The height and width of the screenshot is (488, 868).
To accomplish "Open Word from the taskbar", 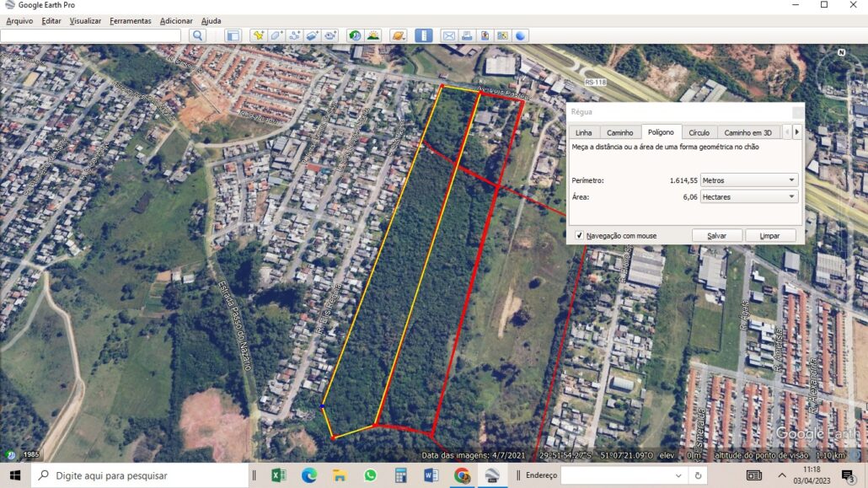I will (x=431, y=475).
